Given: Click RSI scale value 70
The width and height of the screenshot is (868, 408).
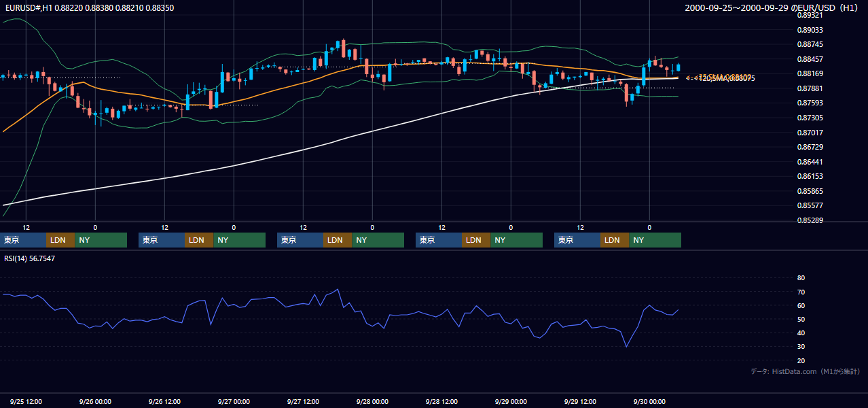Looking at the screenshot, I should 801,292.
